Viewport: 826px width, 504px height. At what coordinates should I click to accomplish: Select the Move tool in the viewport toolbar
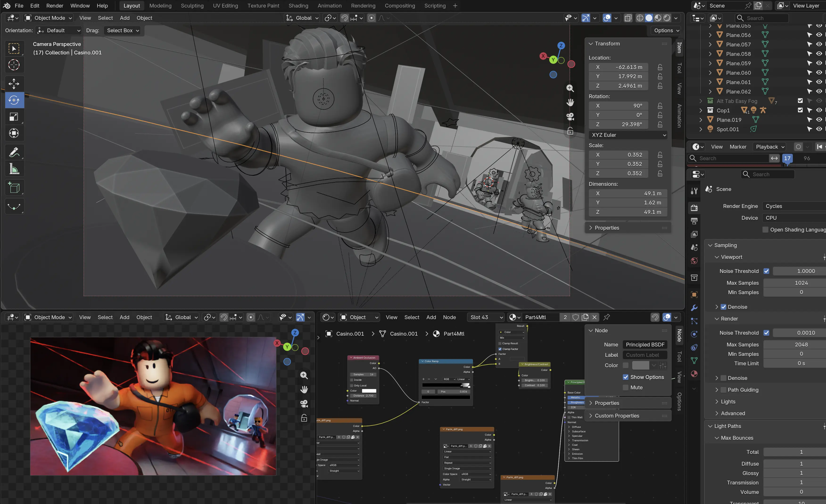(14, 84)
